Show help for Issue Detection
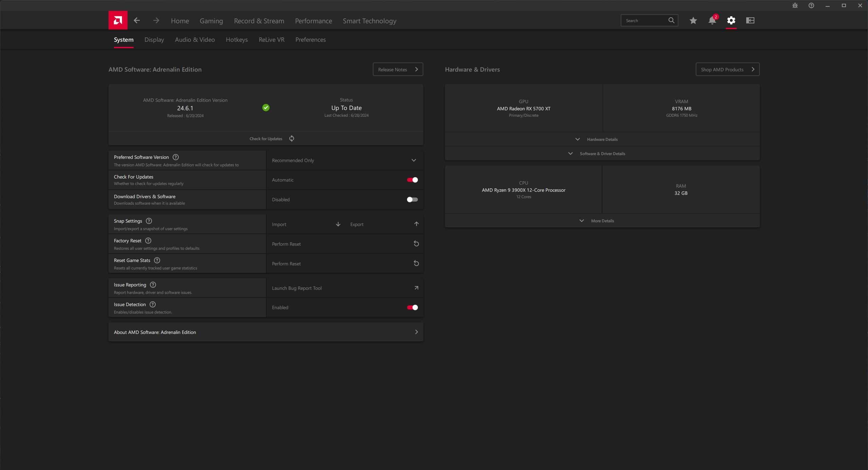 152,304
